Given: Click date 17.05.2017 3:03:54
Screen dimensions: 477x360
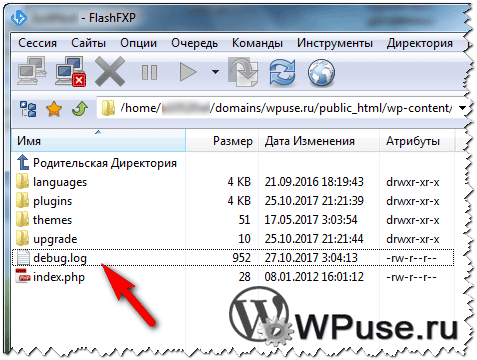Looking at the screenshot, I should pos(311,220).
